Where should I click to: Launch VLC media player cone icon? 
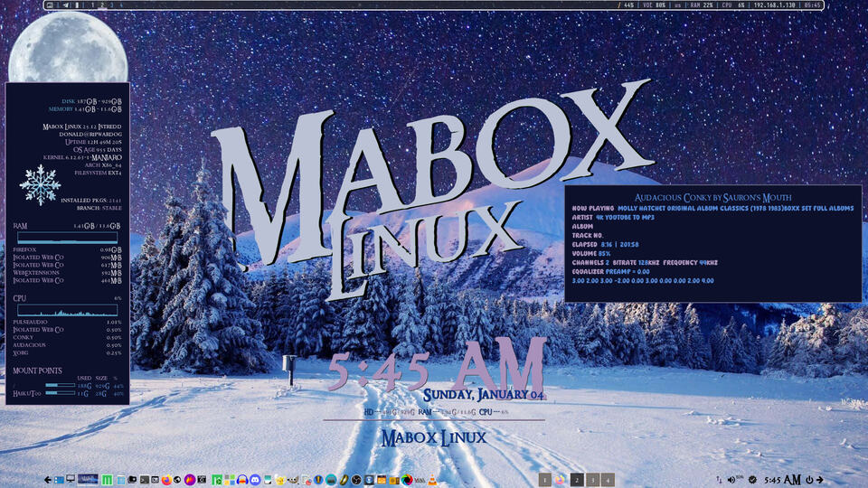[x=432, y=479]
